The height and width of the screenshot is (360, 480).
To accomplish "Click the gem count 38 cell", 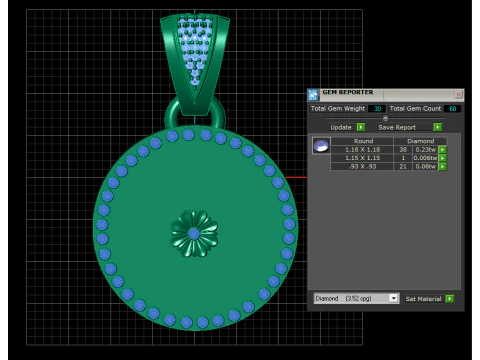I will click(x=403, y=150).
